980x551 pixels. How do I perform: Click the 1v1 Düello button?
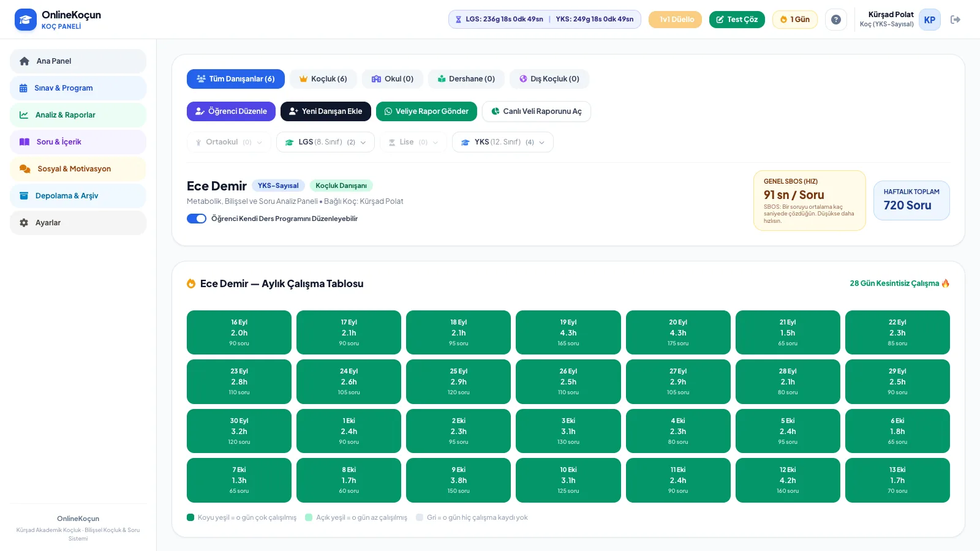point(675,20)
